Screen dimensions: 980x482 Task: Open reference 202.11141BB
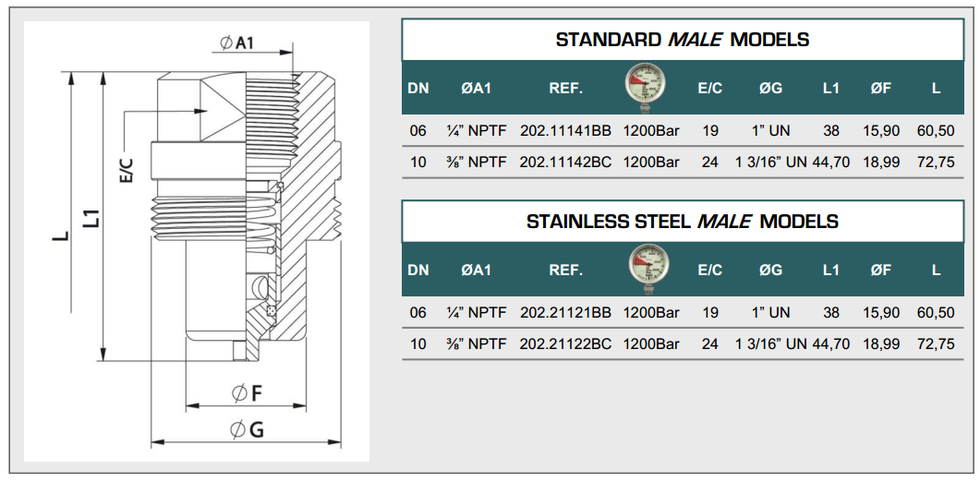tap(565, 131)
